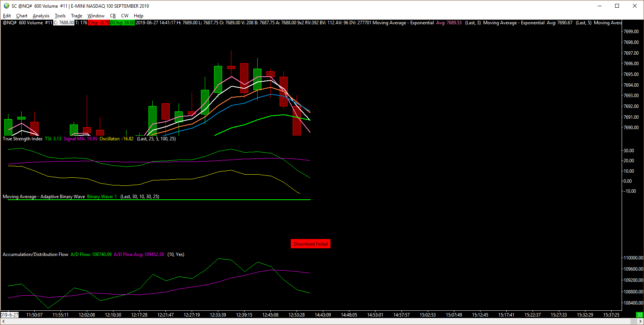Open the Edit menu
The image size is (644, 325).
pos(7,16)
